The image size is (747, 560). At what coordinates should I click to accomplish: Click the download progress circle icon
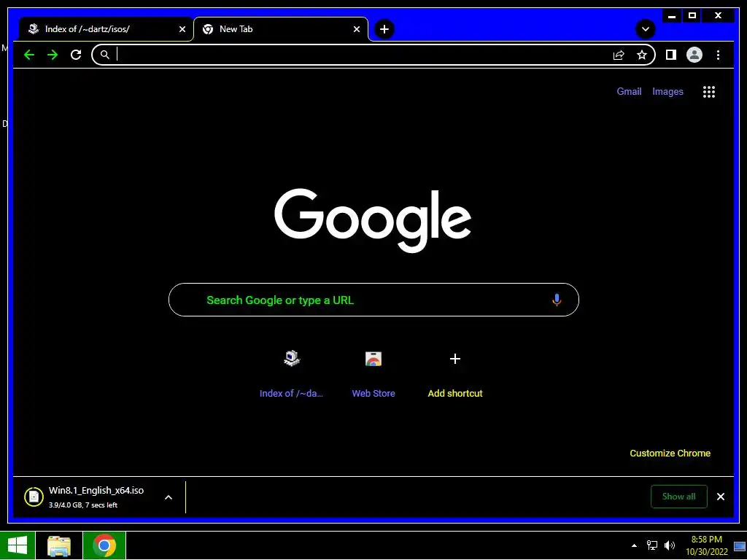(x=34, y=497)
